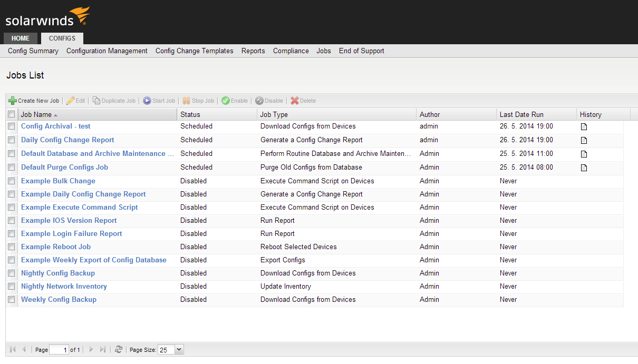This screenshot has width=638, height=364.
Task: Open the Reports menu item
Action: coord(253,51)
